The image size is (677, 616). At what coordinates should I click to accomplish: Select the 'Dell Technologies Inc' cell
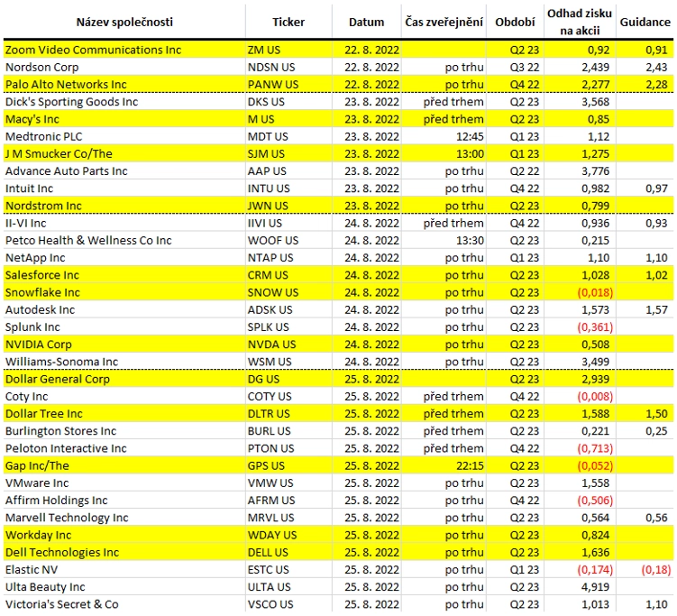click(x=124, y=552)
